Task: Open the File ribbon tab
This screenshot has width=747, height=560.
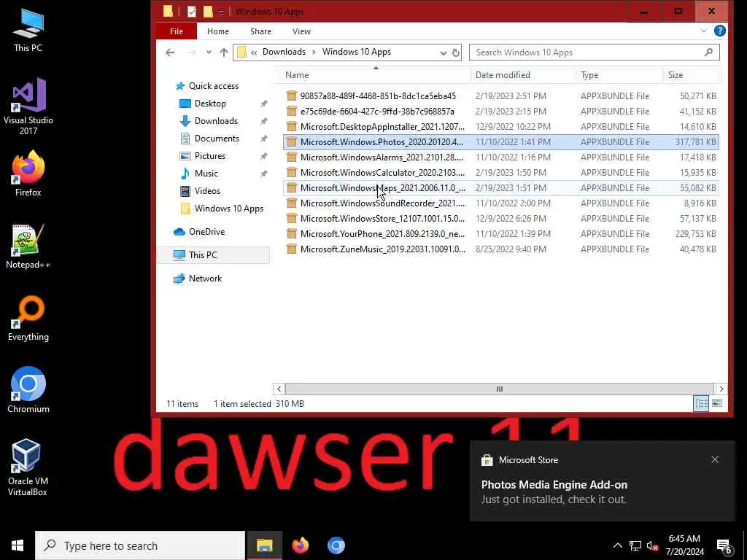Action: pos(177,31)
